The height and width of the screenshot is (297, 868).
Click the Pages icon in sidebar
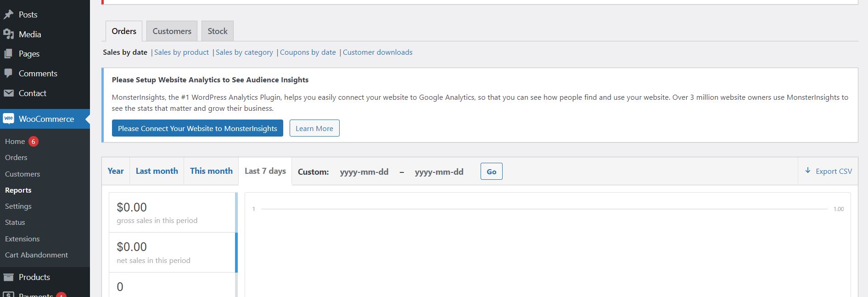tap(8, 54)
